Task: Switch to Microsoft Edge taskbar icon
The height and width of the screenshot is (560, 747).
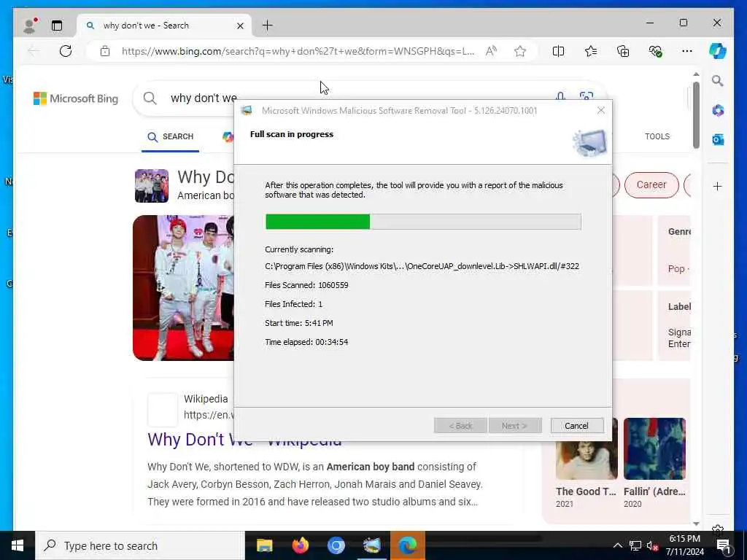Action: point(407,545)
